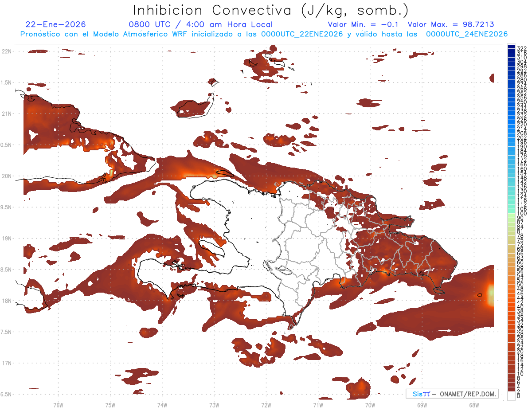Click the '71W' longitude label
532x411 pixels.
[318, 405]
